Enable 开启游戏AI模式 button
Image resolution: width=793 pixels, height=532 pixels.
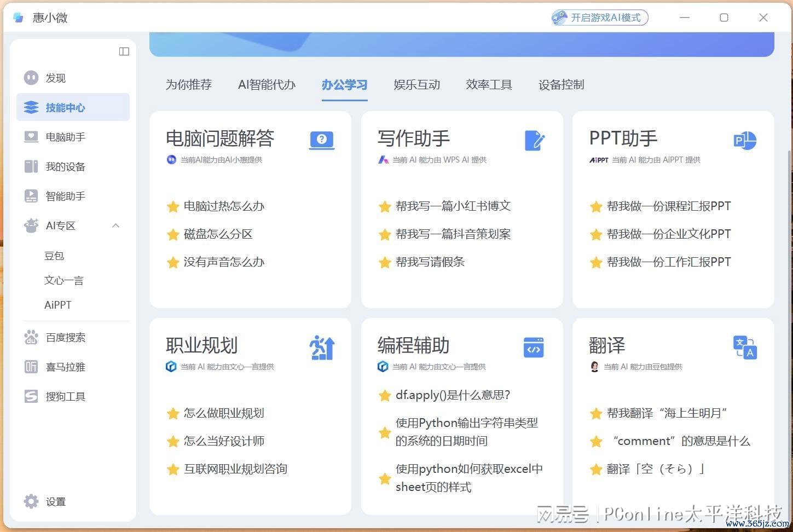point(600,18)
